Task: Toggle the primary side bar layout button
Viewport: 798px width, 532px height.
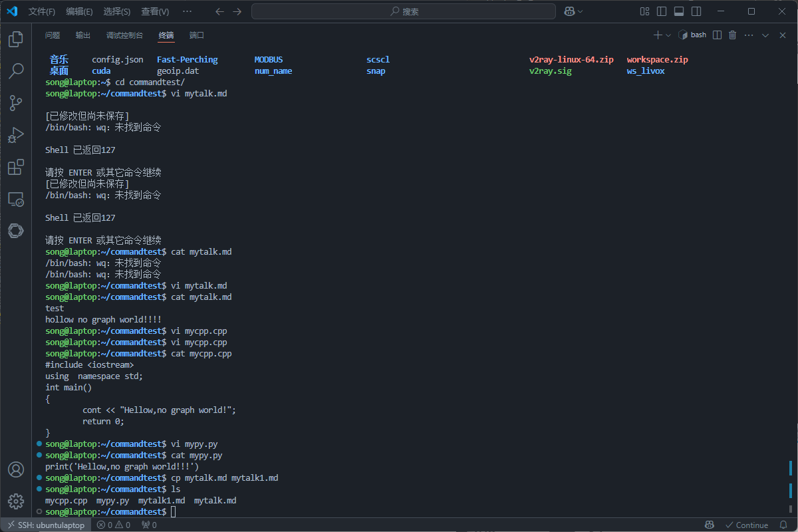Action: click(x=662, y=11)
